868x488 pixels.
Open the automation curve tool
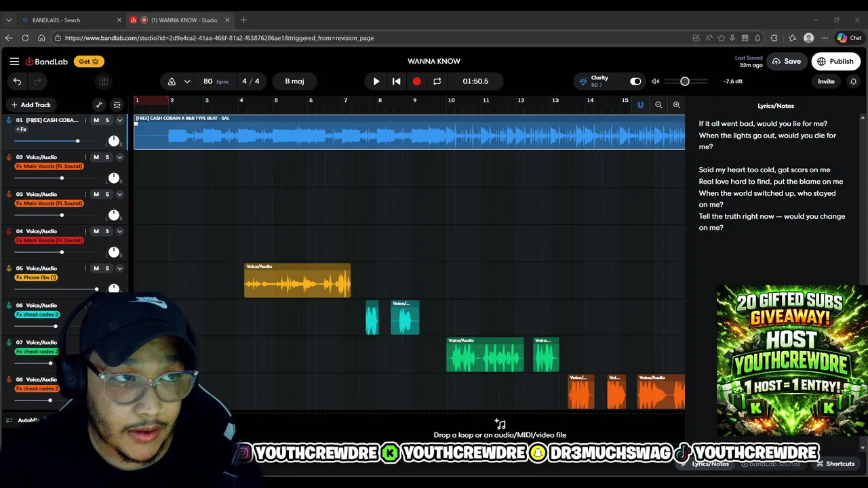tap(99, 105)
